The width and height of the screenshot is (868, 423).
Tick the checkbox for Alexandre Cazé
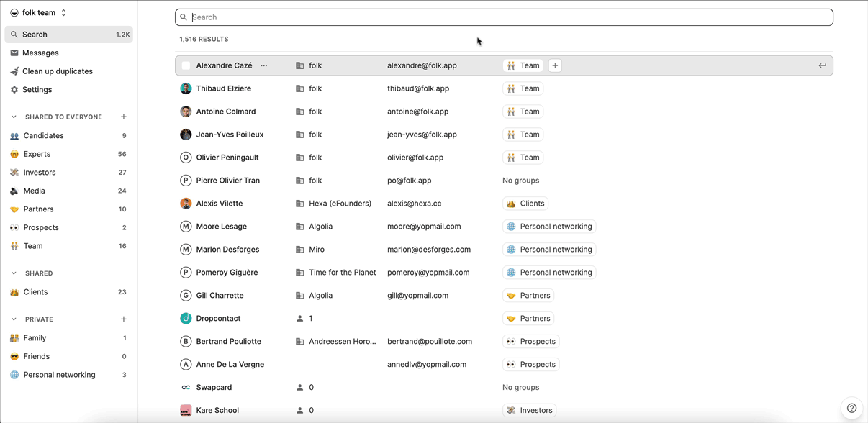click(x=186, y=65)
